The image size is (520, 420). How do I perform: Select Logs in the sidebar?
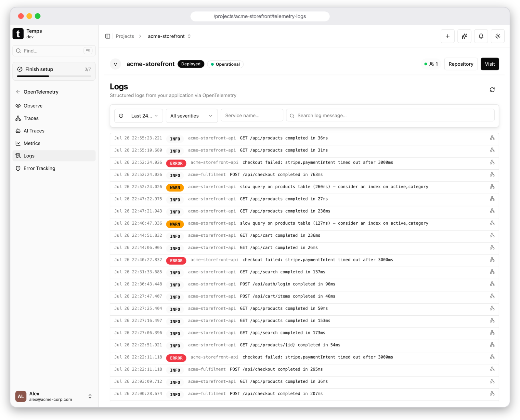pyautogui.click(x=54, y=156)
